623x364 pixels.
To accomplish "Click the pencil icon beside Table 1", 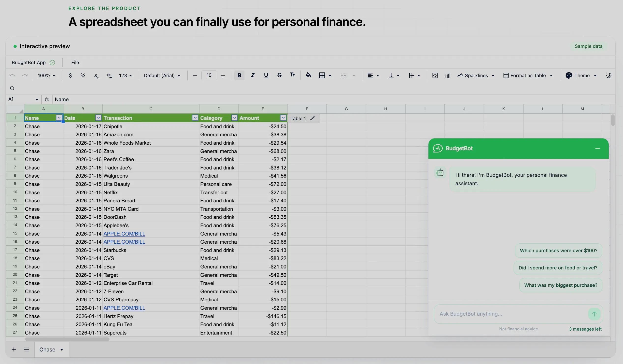I will [312, 118].
